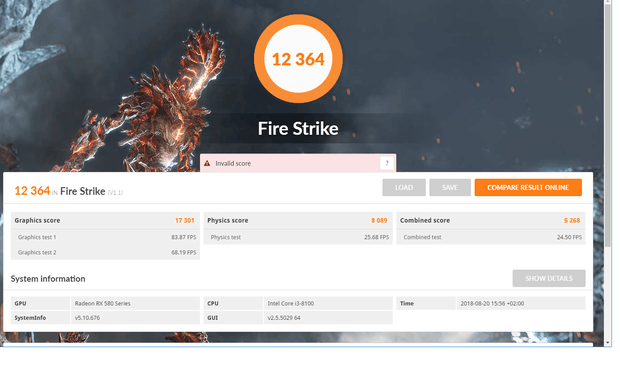Click the Invalid score warning banner

298,163
